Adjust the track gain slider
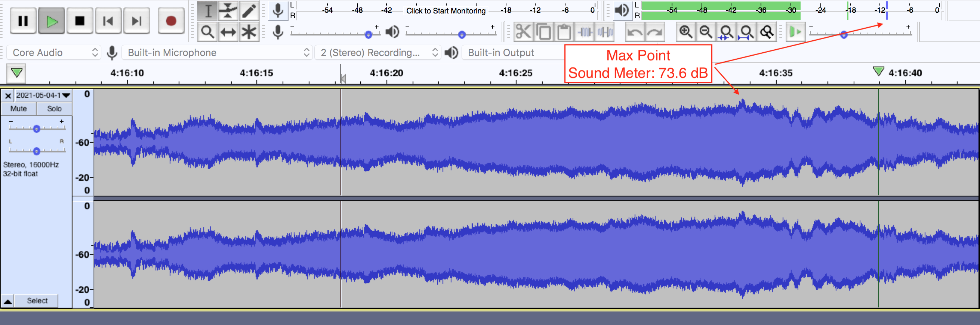The width and height of the screenshot is (980, 325). (37, 129)
